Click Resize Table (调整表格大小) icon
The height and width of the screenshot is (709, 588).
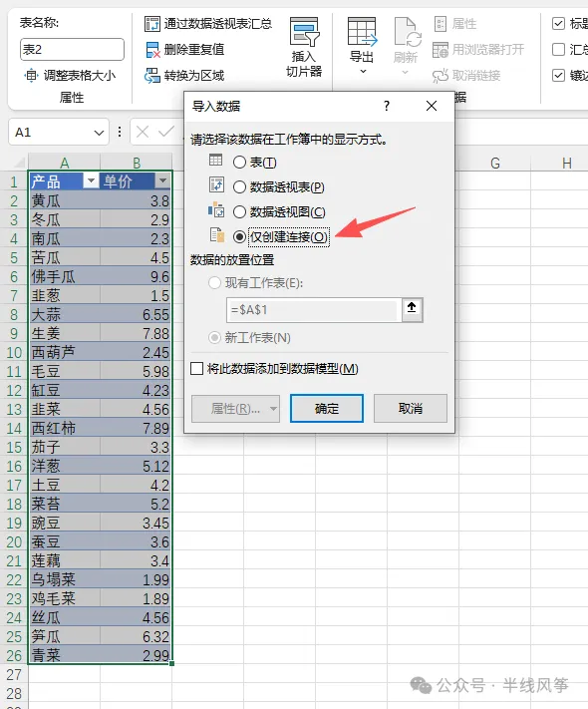click(31, 76)
